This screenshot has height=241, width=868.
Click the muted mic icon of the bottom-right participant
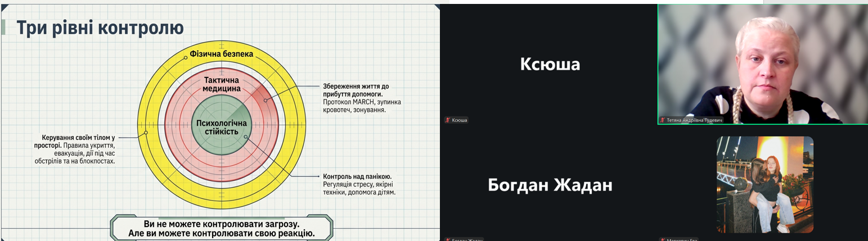(x=663, y=239)
